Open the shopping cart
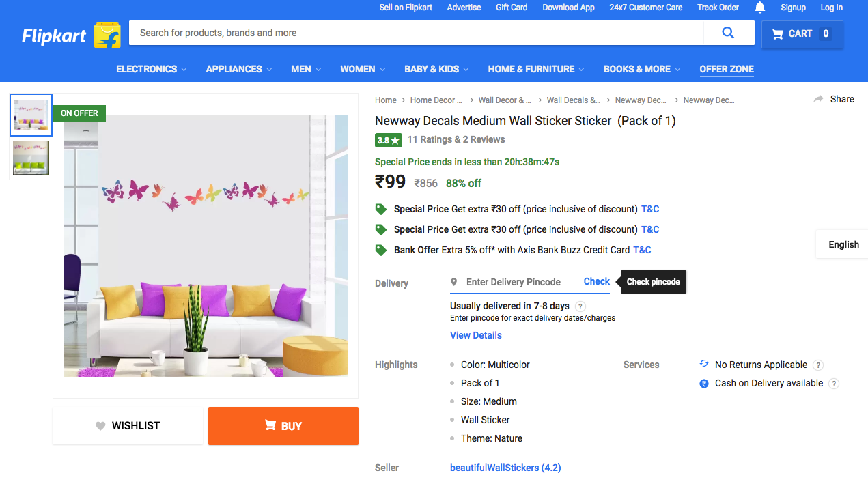Viewport: 868px width, 486px height. click(x=802, y=34)
